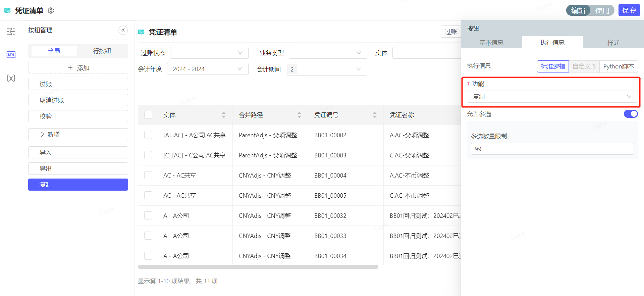
Task: Open the {x} variables sidebar icon
Action: [x=11, y=78]
